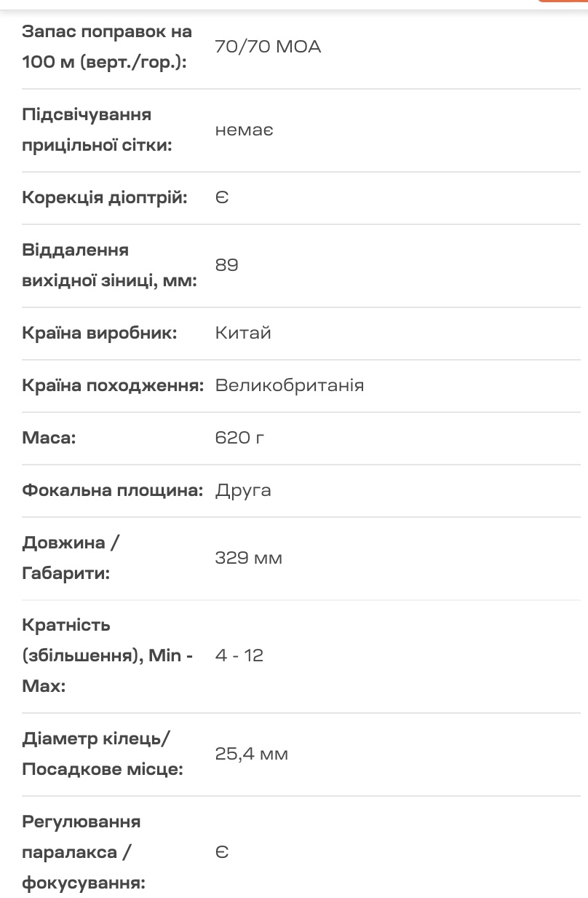Screen dimensions: 588x898
Task: Click the '70/70 MOA' adjustment value
Action: 268,47
